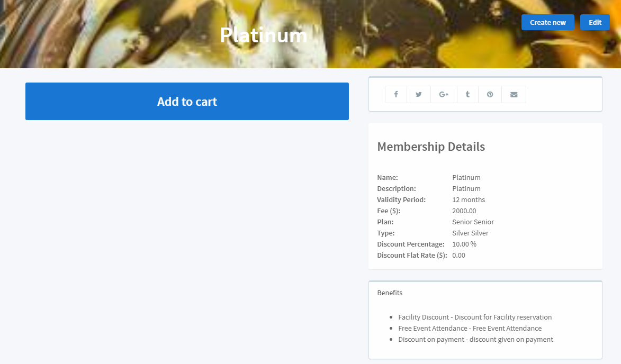Click the 2000.00 fee value

coord(464,211)
